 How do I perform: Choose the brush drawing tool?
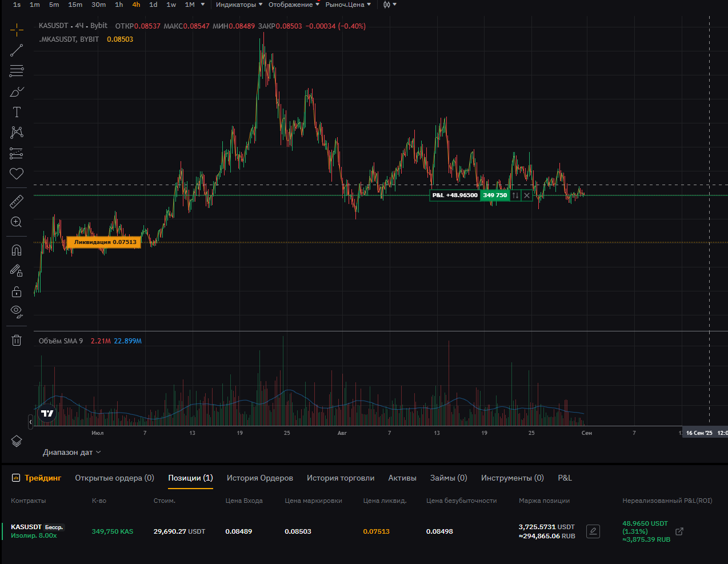pos(17,91)
